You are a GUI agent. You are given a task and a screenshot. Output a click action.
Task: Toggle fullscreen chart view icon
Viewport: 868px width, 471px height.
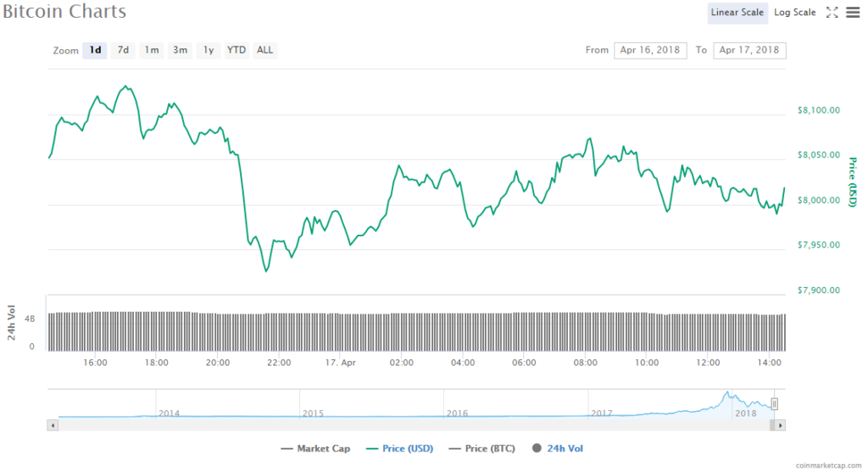[832, 12]
